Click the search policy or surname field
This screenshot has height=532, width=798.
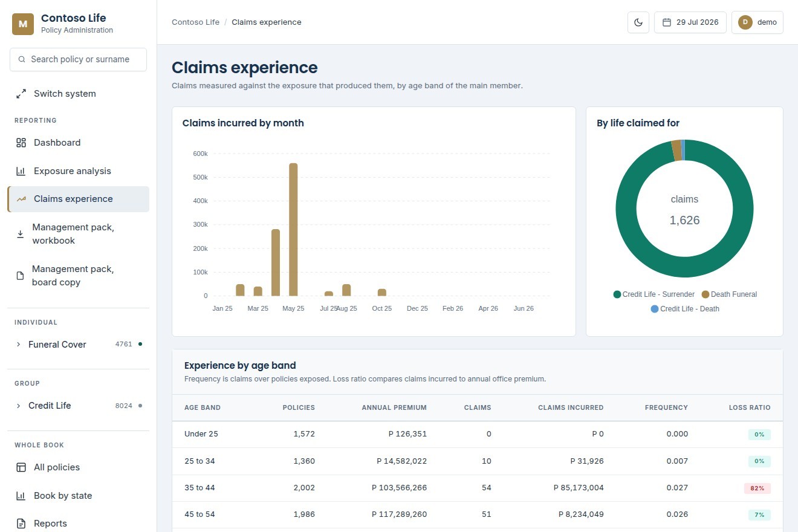coord(78,59)
